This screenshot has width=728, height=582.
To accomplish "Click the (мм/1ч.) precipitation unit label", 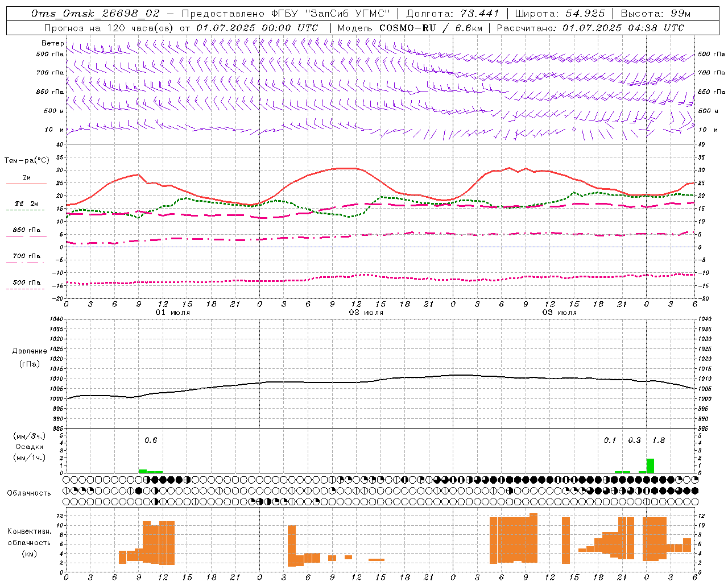I will (x=30, y=458).
